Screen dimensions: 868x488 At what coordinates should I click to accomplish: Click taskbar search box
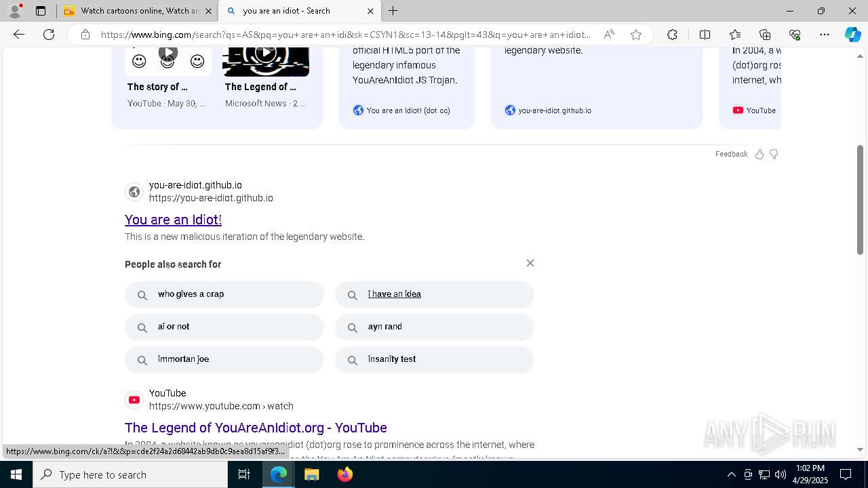pos(130,474)
